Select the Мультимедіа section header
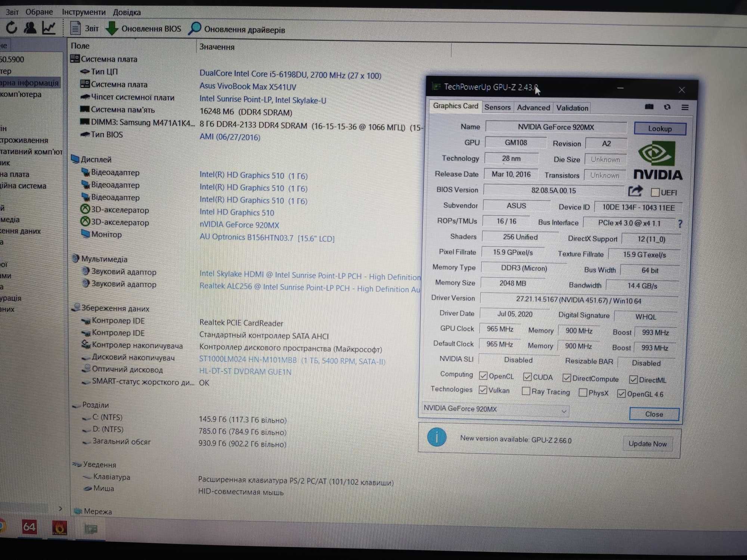Image resolution: width=747 pixels, height=560 pixels. 100,259
